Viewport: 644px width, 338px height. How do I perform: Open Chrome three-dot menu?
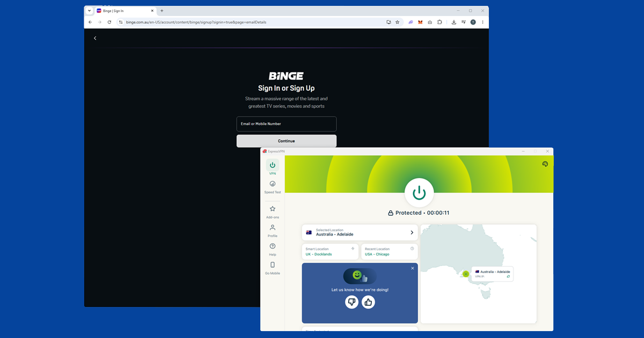482,22
